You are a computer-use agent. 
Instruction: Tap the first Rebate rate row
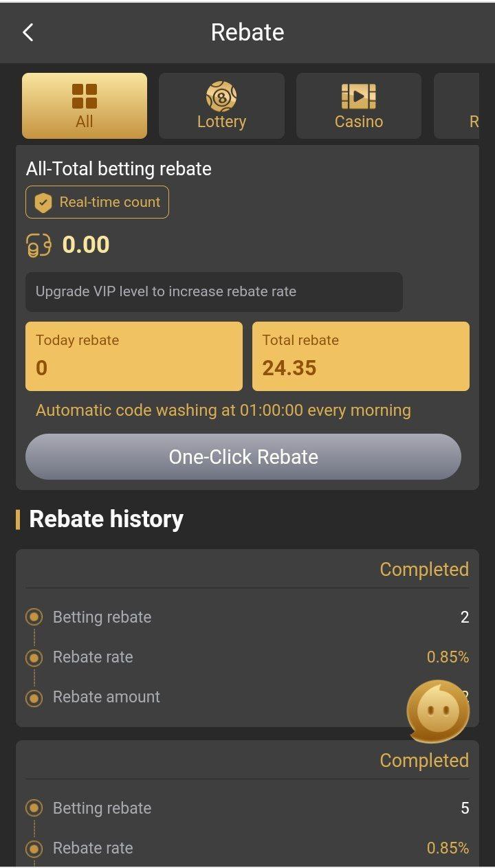click(247, 657)
